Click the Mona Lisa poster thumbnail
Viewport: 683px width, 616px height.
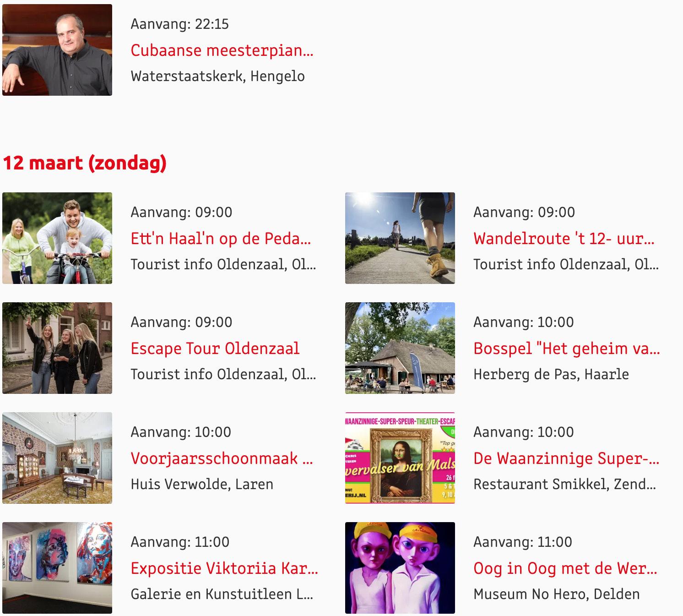pyautogui.click(x=400, y=458)
